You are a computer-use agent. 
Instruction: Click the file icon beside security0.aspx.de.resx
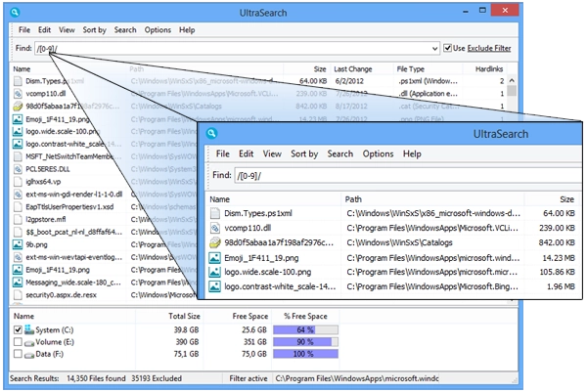click(18, 295)
